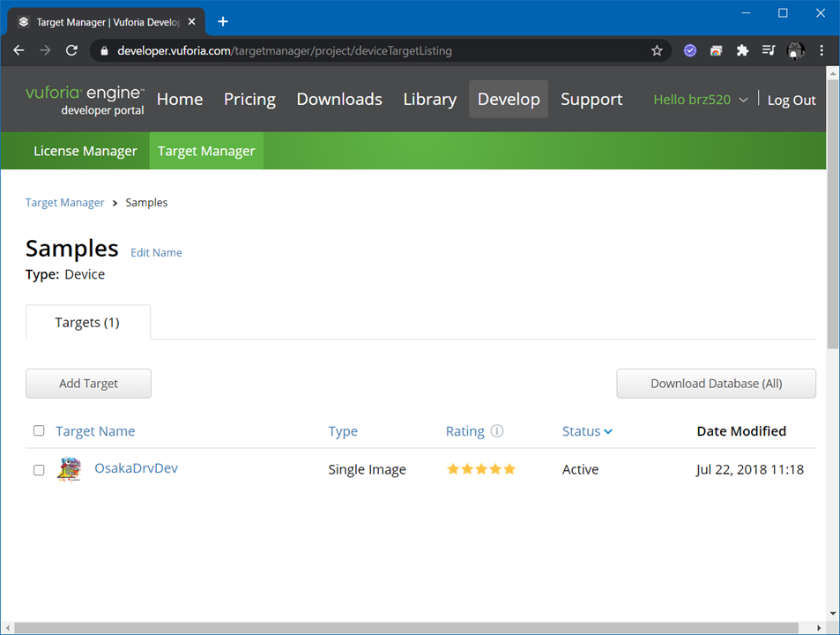Screen dimensions: 840x635
Task: Open the Pricing menu item
Action: point(249,99)
